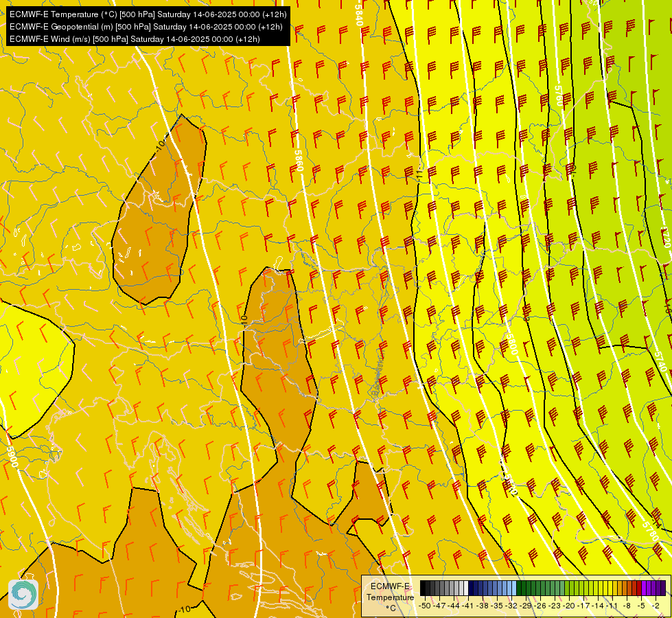Screen dimensions: 672x618
Task: Select the Temperature (°C) 500 hPa title line
Action: (148, 14)
